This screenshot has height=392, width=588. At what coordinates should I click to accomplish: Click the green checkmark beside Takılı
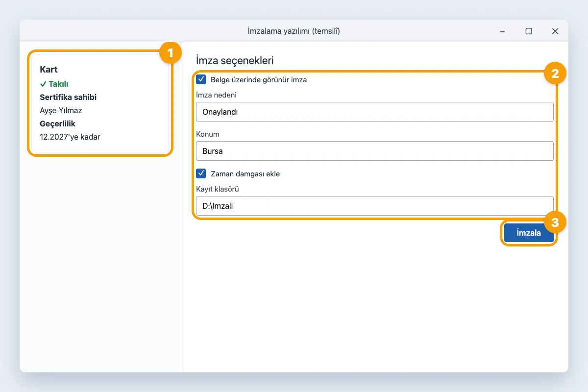coord(43,84)
